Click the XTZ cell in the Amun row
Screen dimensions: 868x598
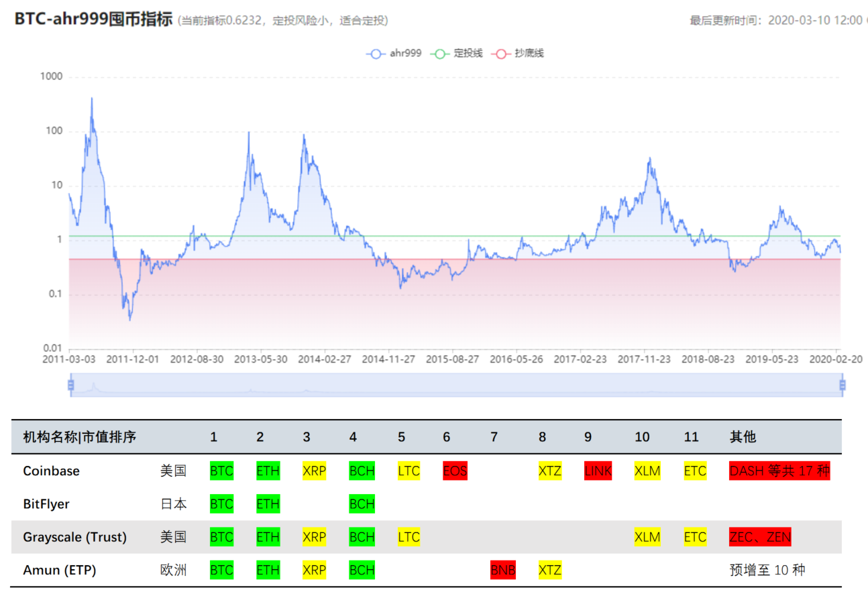[549, 571]
